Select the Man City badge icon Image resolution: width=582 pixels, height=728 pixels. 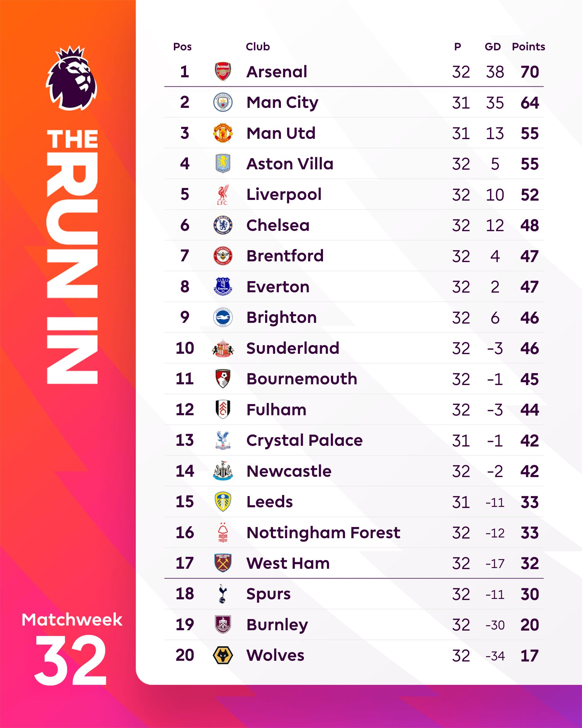pos(223,102)
